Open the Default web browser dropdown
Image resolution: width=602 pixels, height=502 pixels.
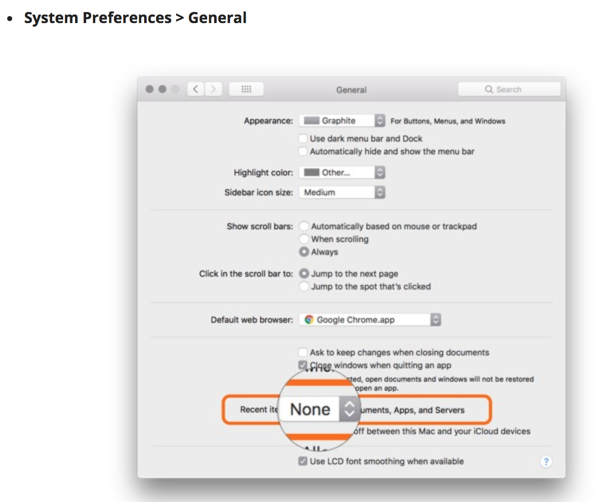370,320
